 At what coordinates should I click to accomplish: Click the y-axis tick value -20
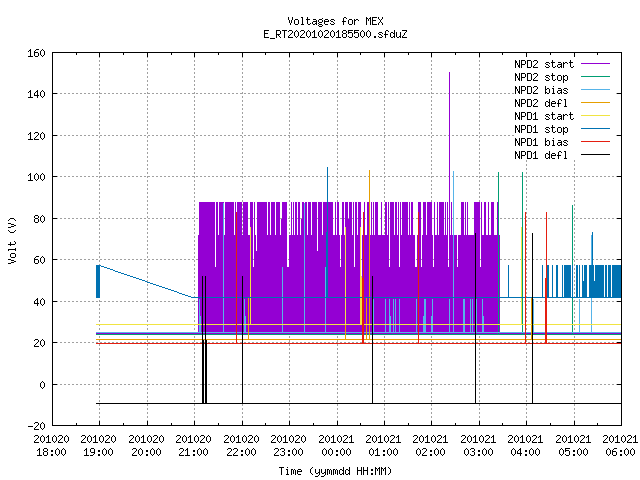(36, 426)
